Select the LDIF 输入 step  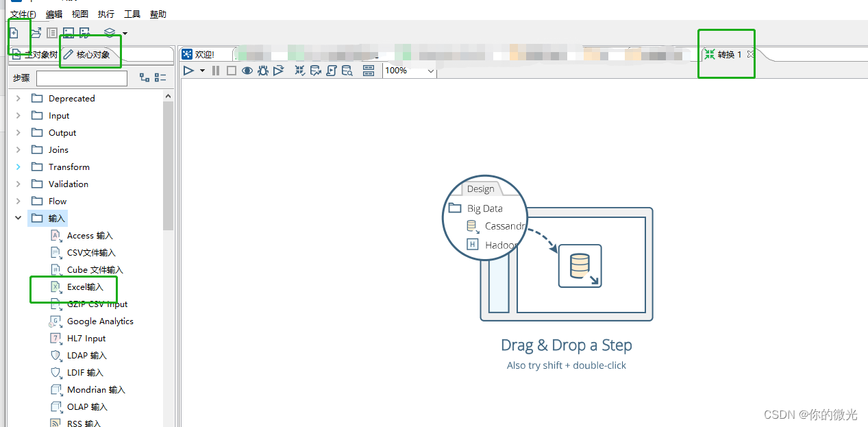(77, 373)
